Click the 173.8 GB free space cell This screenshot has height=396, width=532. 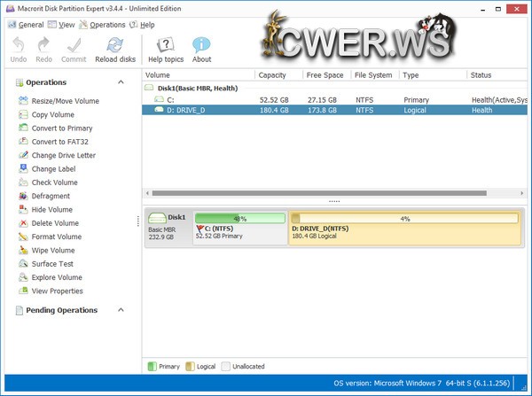click(322, 110)
